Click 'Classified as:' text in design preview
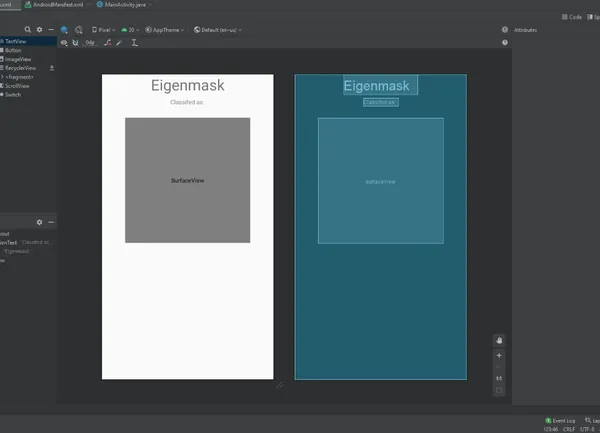The image size is (600, 433). pos(187,102)
